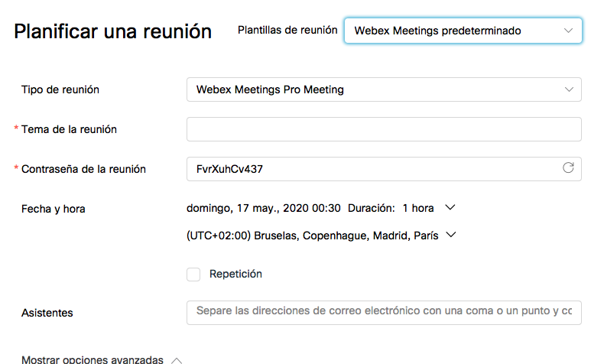The width and height of the screenshot is (604, 364).
Task: Click the (UTC+02:00) Bruselas time zone text
Action: [312, 236]
